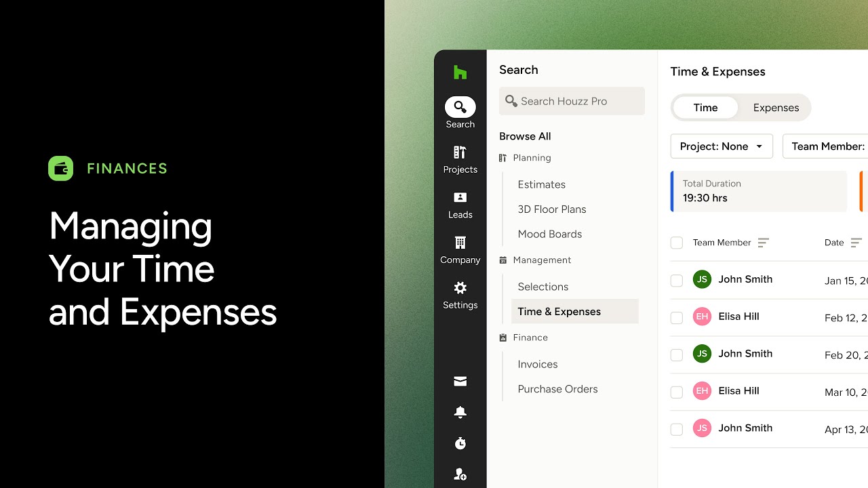Click the green Houzz logo icon
This screenshot has height=488, width=868.
click(x=460, y=73)
